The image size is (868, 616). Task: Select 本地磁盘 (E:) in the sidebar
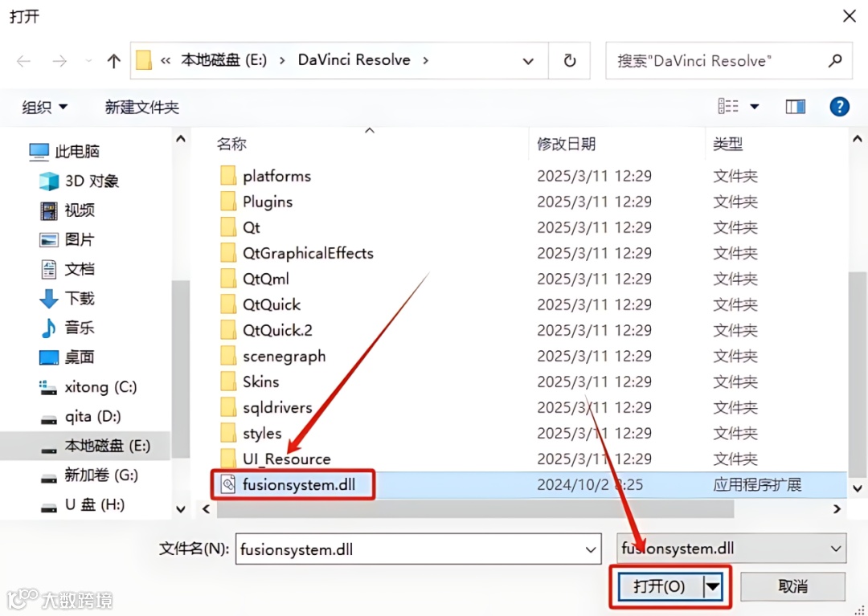[x=85, y=446]
